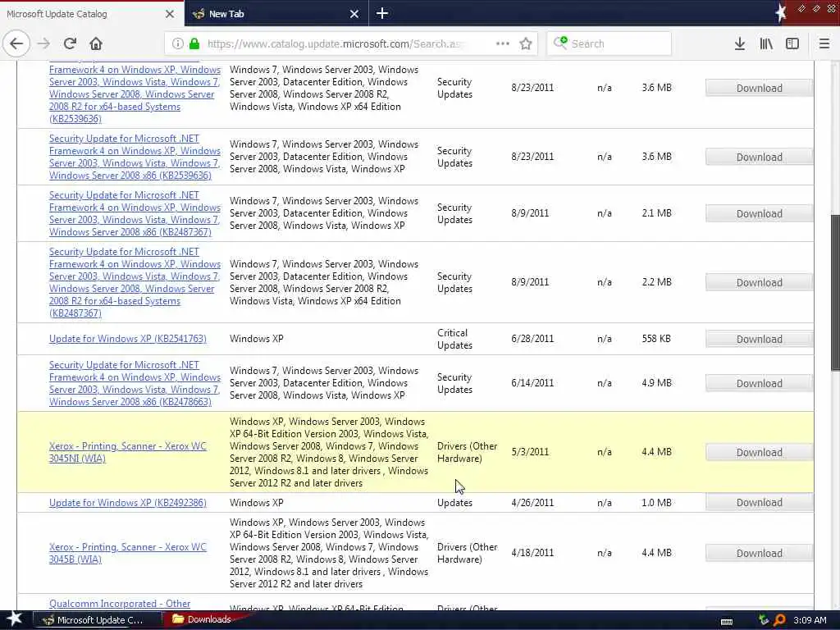Open the browser home page
The image size is (840, 630).
[x=96, y=43]
